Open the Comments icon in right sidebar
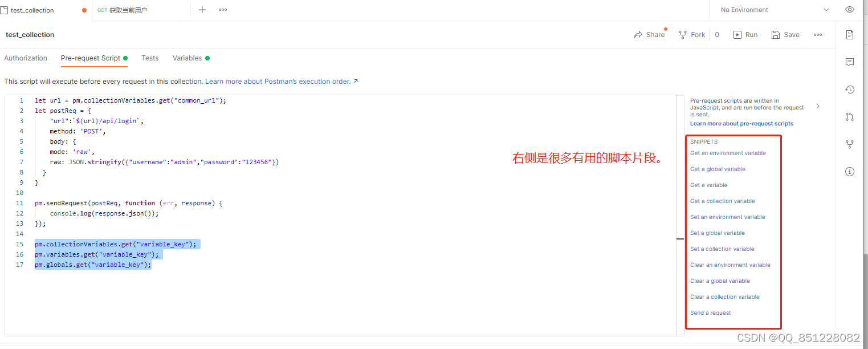868x349 pixels. pos(850,62)
